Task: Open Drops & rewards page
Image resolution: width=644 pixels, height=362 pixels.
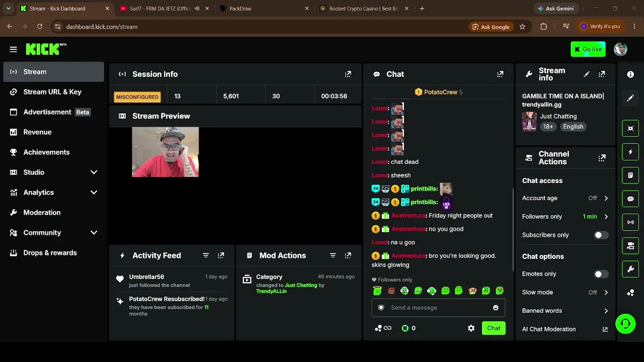Action: coord(53,253)
